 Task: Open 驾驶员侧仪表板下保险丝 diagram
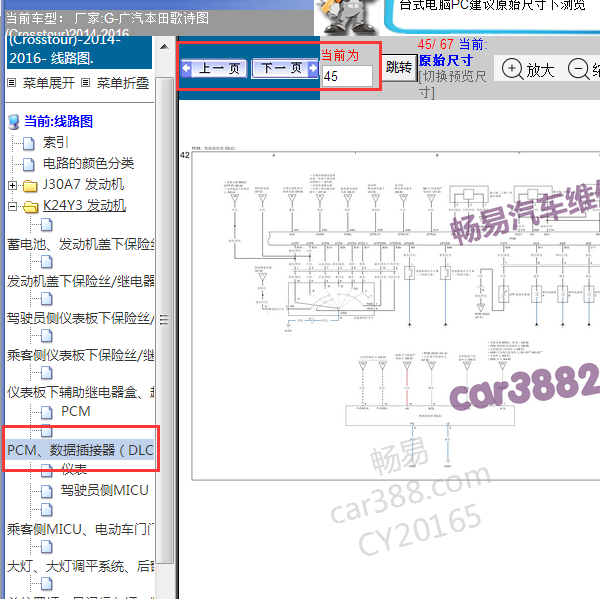point(81,318)
